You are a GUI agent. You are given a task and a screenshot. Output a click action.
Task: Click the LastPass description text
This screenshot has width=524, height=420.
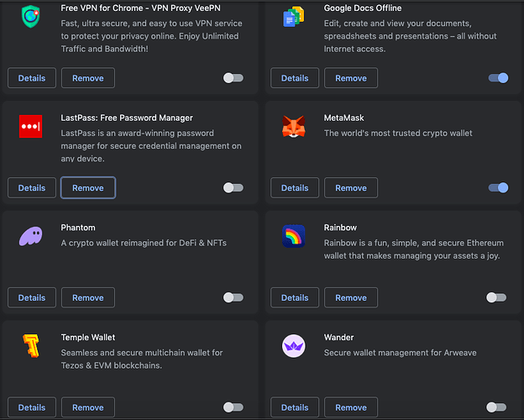(x=151, y=146)
